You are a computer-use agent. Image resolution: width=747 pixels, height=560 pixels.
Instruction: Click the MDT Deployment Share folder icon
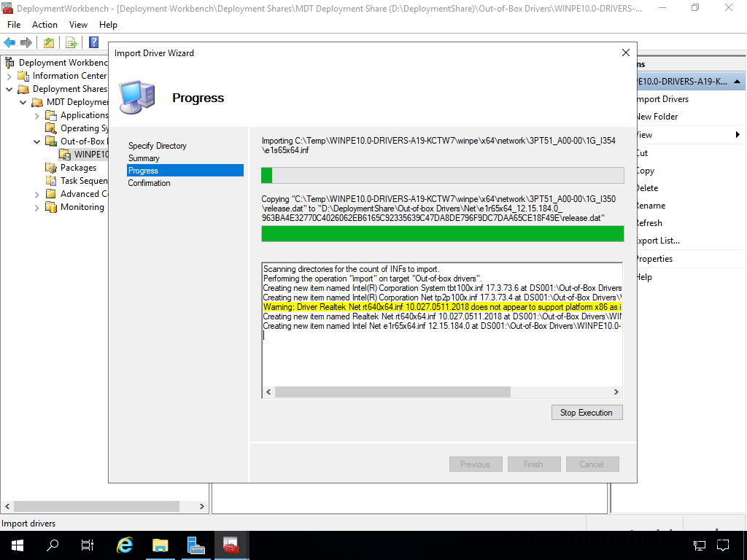point(37,102)
